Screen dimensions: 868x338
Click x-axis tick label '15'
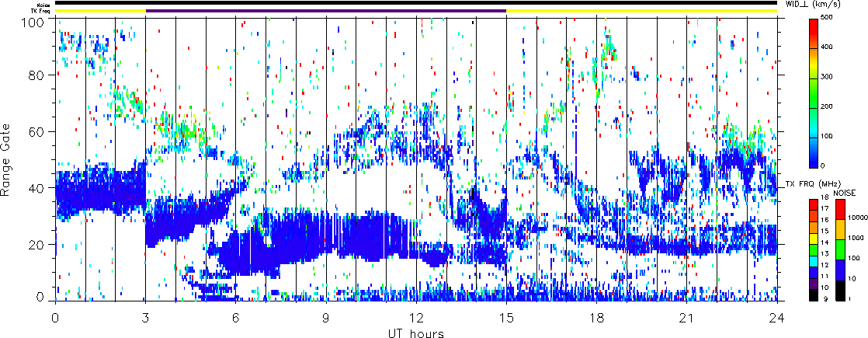[x=506, y=319]
